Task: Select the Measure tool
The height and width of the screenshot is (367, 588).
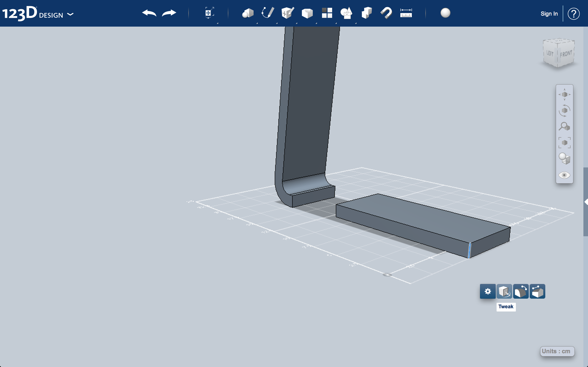Action: point(405,13)
